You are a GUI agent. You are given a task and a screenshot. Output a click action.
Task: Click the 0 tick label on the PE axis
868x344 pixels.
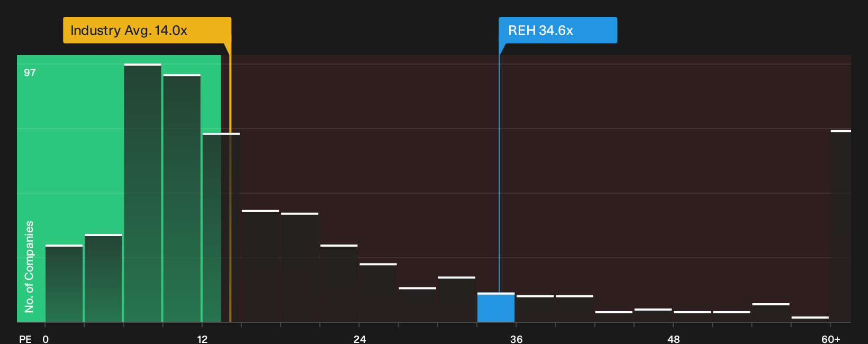(46, 339)
